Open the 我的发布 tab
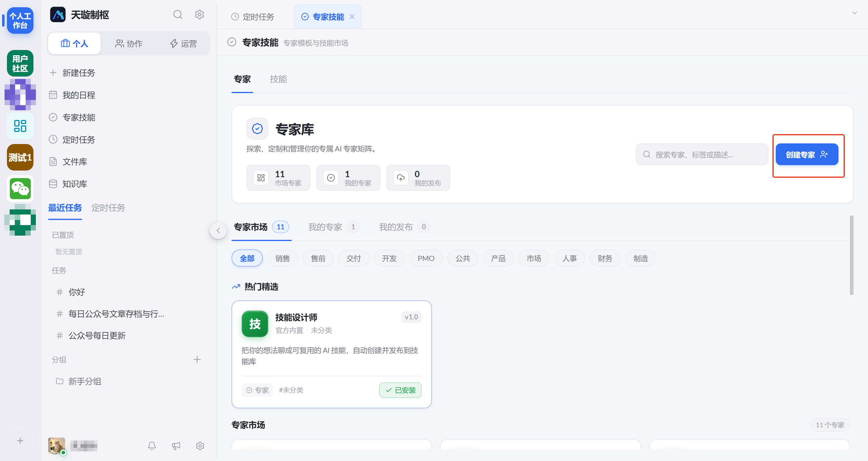Image resolution: width=868 pixels, height=461 pixels. pyautogui.click(x=404, y=227)
